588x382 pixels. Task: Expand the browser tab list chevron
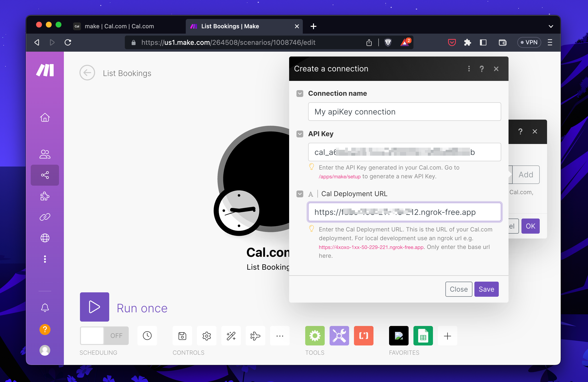pyautogui.click(x=551, y=26)
